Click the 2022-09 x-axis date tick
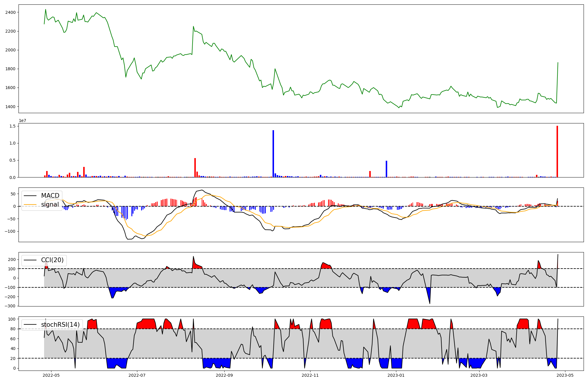The image size is (588, 382). (x=224, y=375)
